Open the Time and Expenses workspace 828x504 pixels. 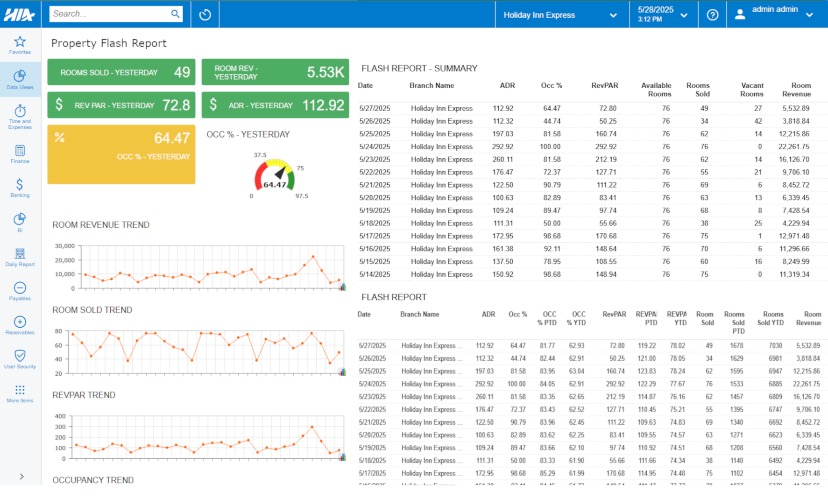coord(20,117)
